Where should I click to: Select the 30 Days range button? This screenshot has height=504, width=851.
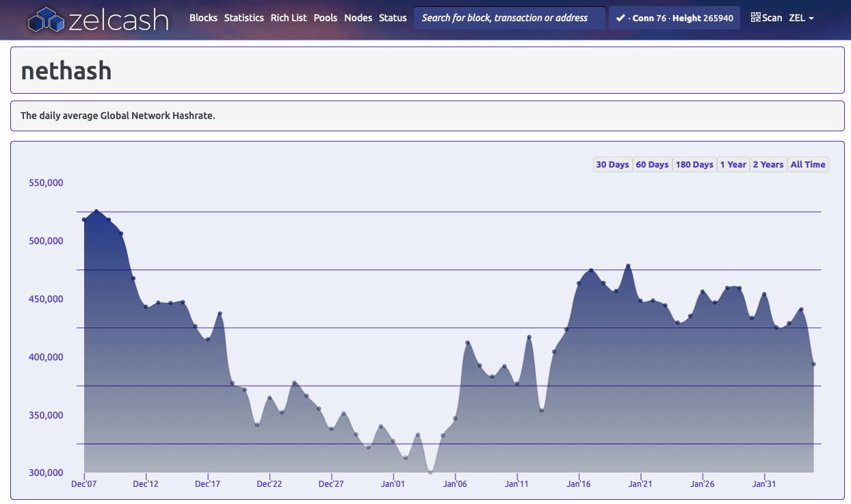[612, 165]
